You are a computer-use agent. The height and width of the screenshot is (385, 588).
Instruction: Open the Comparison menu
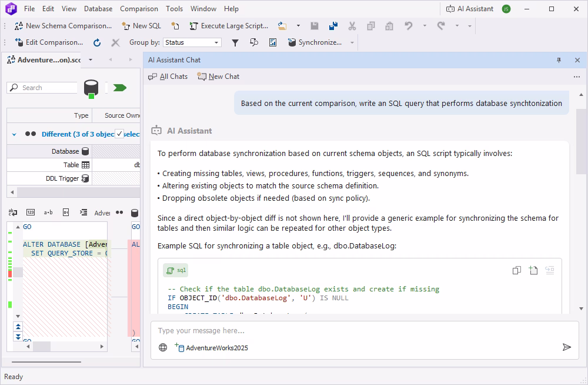pyautogui.click(x=139, y=9)
